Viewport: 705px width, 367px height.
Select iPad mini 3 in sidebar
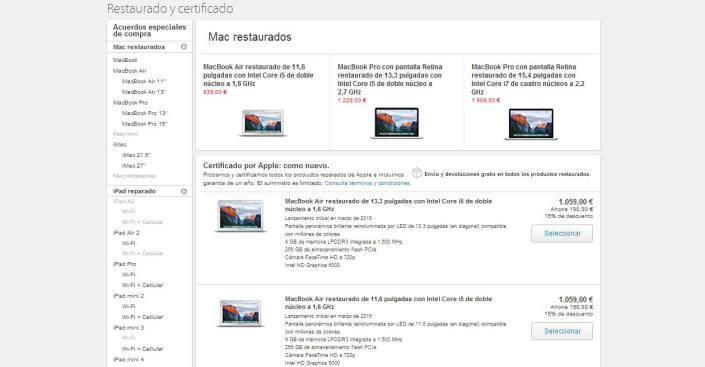129,327
